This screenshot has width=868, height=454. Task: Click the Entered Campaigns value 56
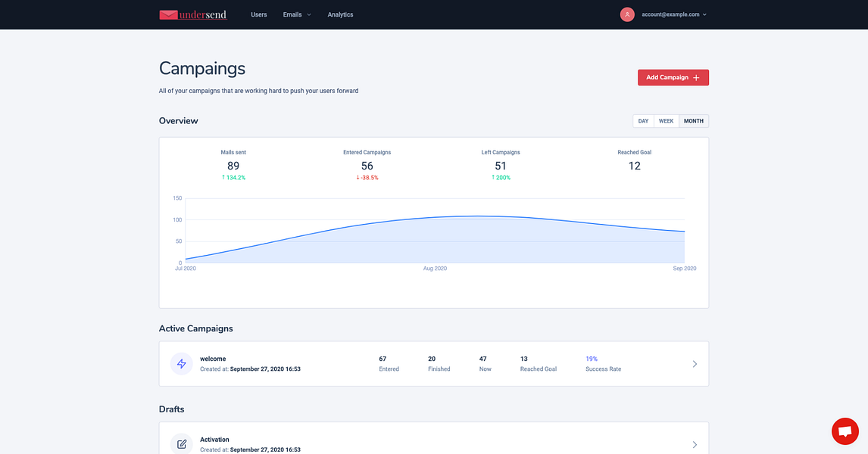coord(367,166)
